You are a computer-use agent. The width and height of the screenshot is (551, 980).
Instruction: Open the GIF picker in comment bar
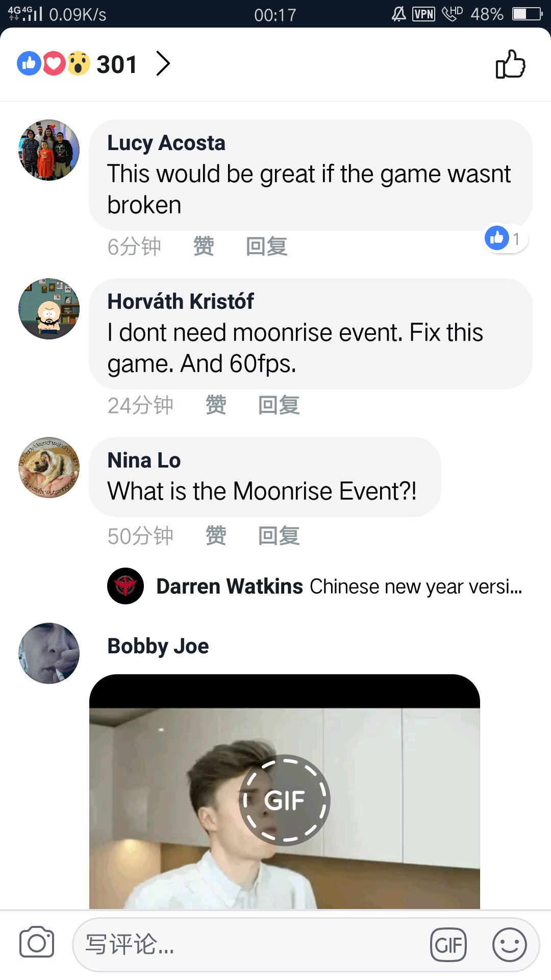[x=448, y=945]
